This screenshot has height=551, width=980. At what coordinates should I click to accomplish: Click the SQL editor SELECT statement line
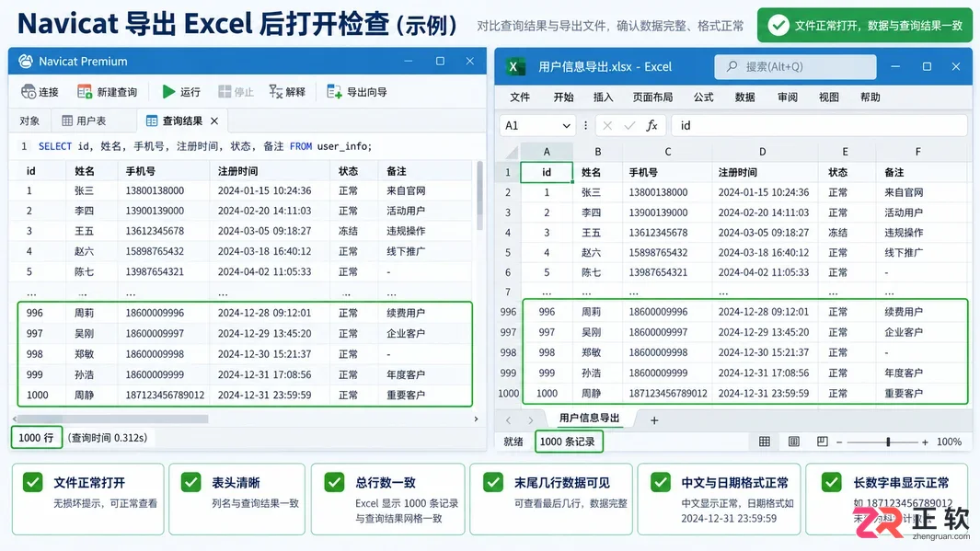click(205, 146)
